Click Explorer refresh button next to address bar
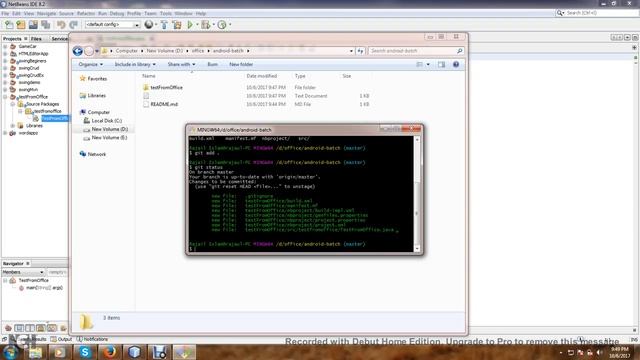Screen dimensions: 640x360 pos(360,51)
